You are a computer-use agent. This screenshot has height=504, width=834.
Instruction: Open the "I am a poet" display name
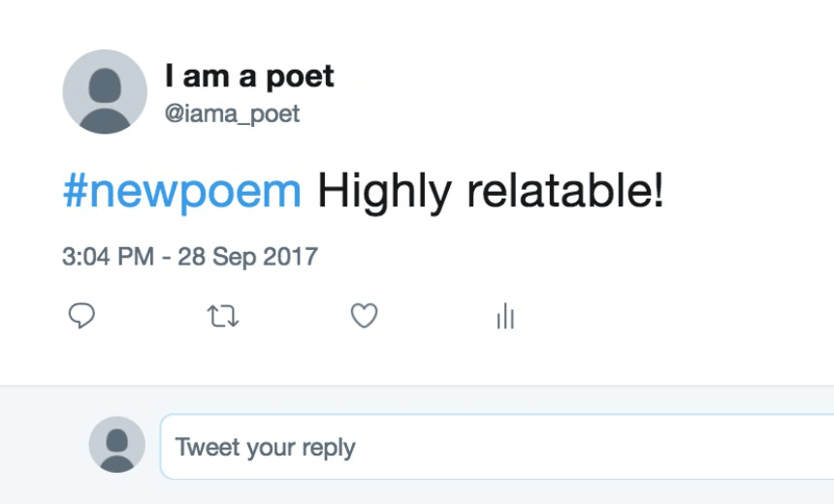click(249, 77)
